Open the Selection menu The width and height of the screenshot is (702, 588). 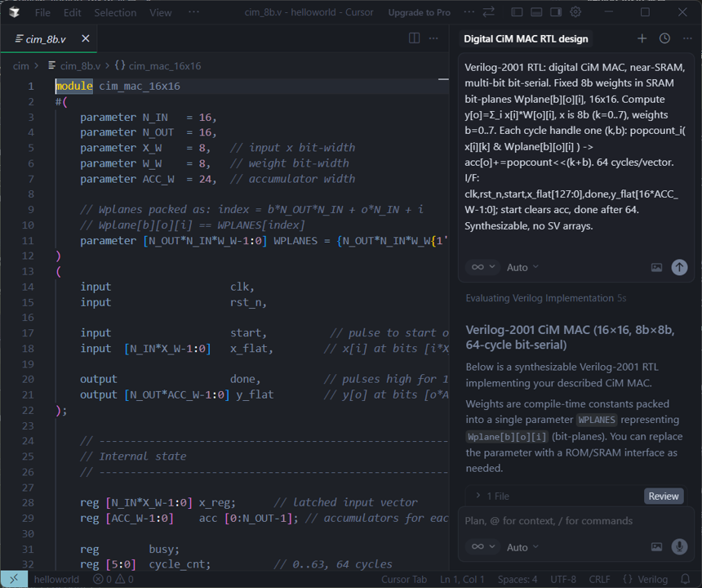click(x=115, y=12)
